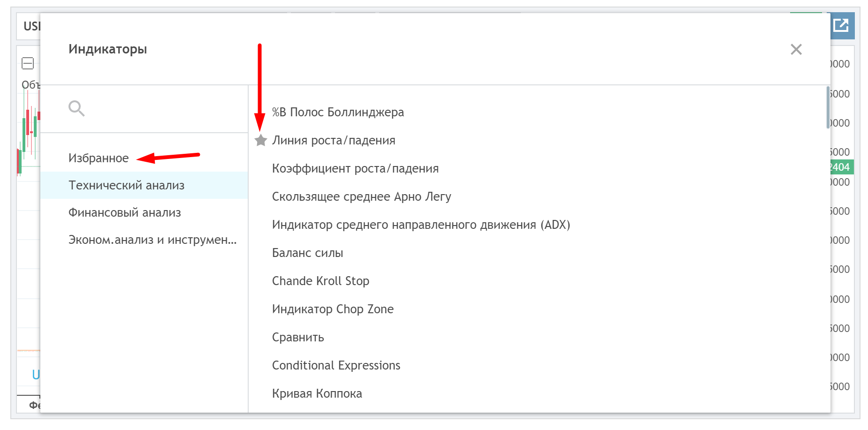
Task: Click the Сравнить list entry
Action: (298, 337)
